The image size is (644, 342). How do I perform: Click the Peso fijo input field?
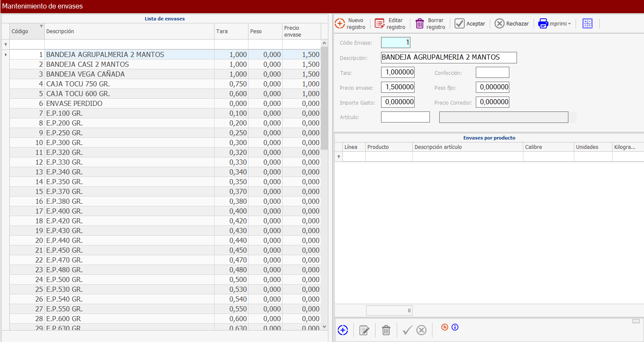pyautogui.click(x=492, y=87)
